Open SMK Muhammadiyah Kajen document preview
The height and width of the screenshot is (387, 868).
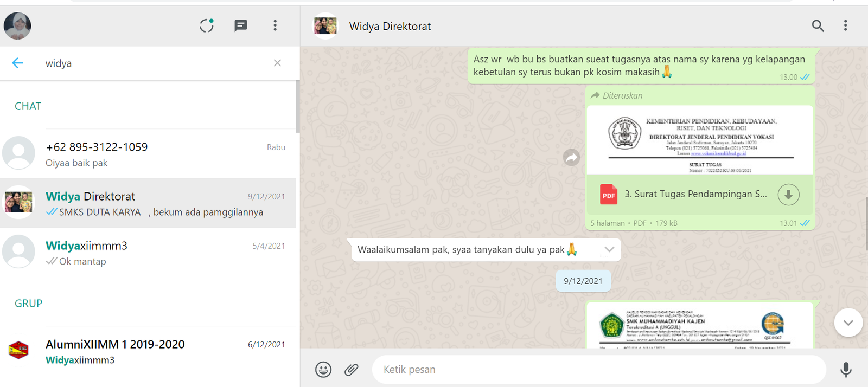pos(700,325)
